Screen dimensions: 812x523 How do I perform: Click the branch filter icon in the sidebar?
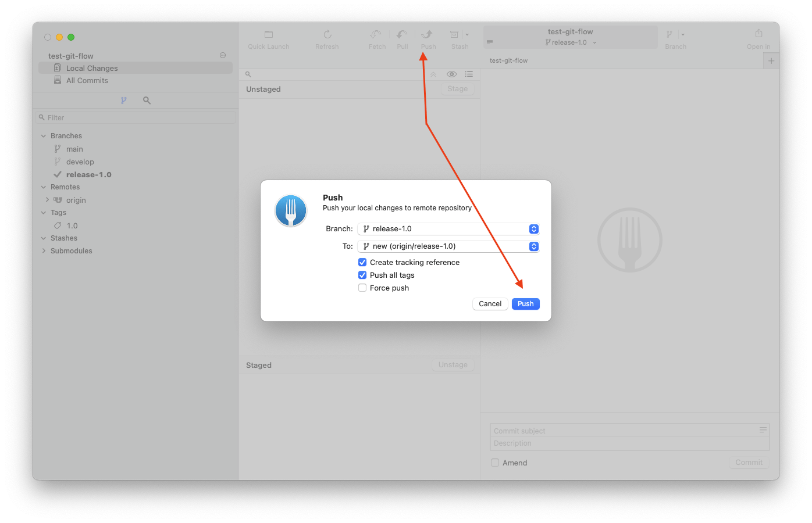point(124,100)
